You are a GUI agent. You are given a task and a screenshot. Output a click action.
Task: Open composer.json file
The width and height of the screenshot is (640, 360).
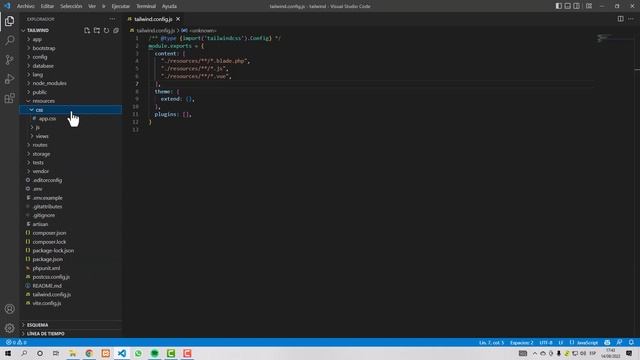pyautogui.click(x=49, y=233)
